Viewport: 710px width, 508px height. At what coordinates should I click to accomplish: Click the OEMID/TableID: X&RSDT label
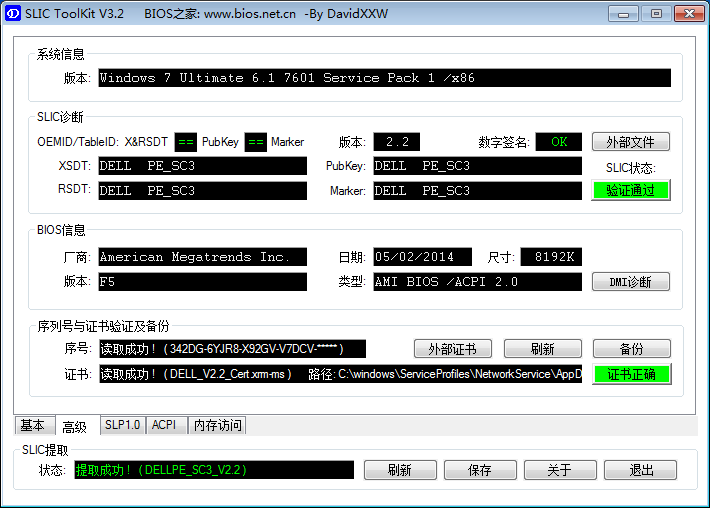102,142
